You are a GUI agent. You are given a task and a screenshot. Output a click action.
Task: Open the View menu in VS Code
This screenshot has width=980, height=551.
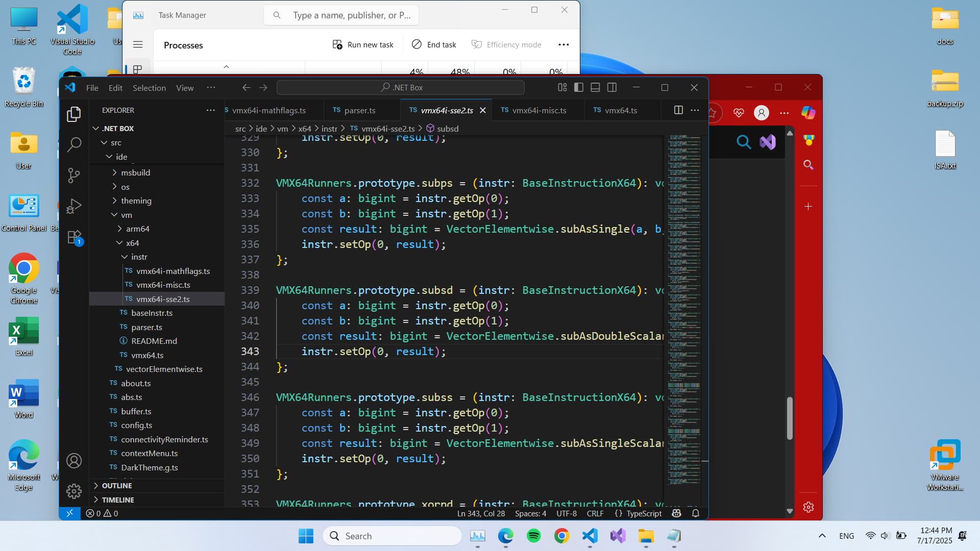coord(185,88)
